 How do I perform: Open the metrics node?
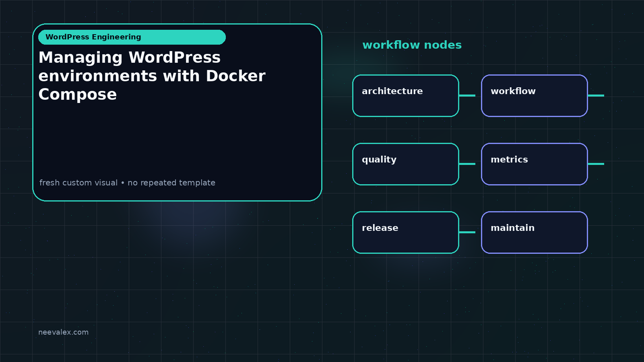pos(535,164)
